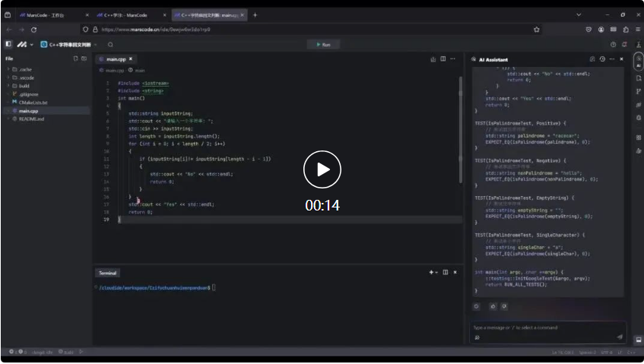This screenshot has width=644, height=364.
Task: Toggle the left sidebar panel icon
Action: (x=8, y=44)
